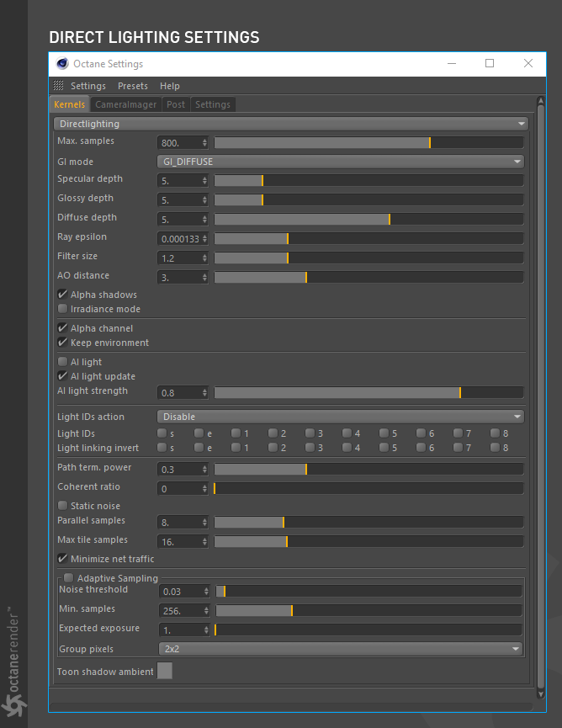Click the vertical scrollbar up arrow
Viewport: 562px width, 728px height.
[x=540, y=100]
